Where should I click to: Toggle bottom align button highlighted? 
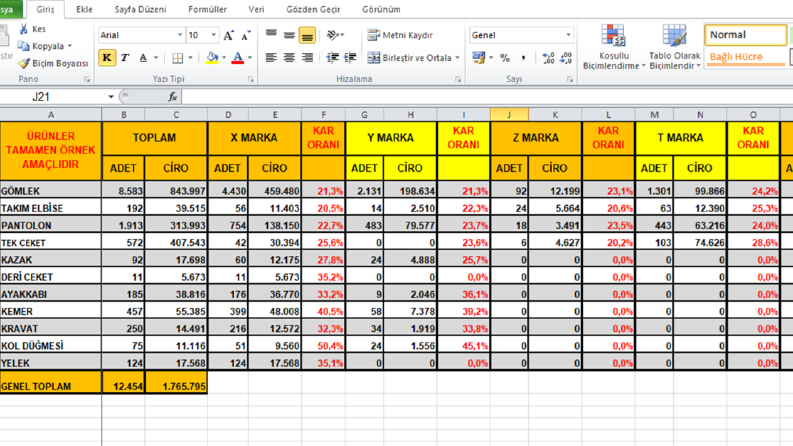coord(307,35)
